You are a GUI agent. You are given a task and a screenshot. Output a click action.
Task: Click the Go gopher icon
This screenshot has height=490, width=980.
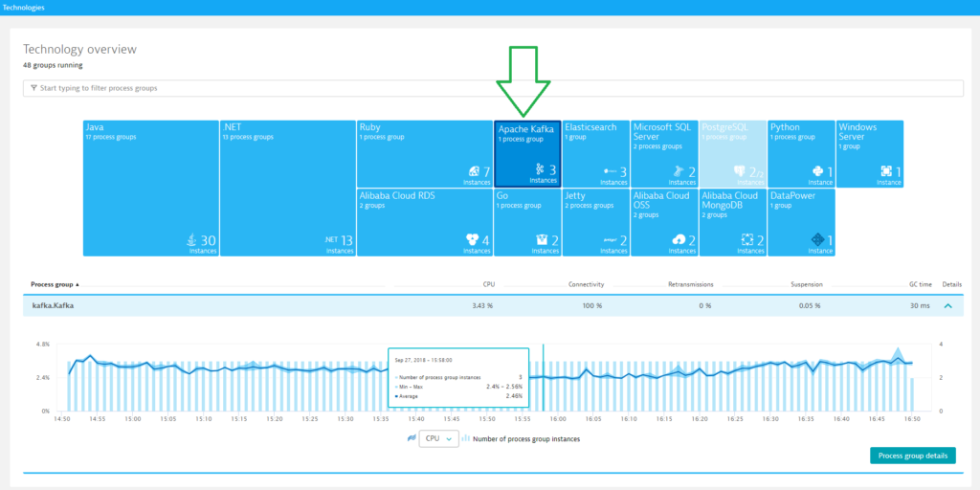(x=543, y=239)
